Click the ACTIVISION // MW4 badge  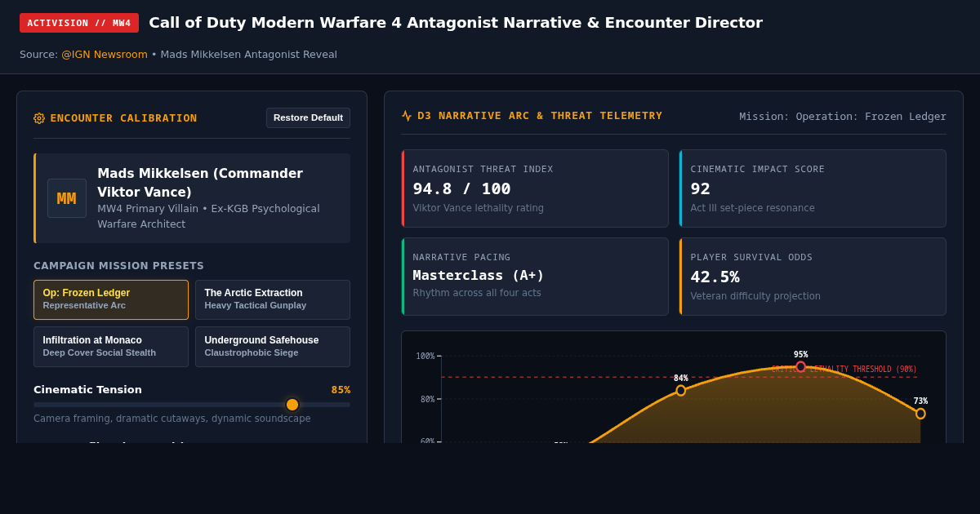pyautogui.click(x=79, y=23)
